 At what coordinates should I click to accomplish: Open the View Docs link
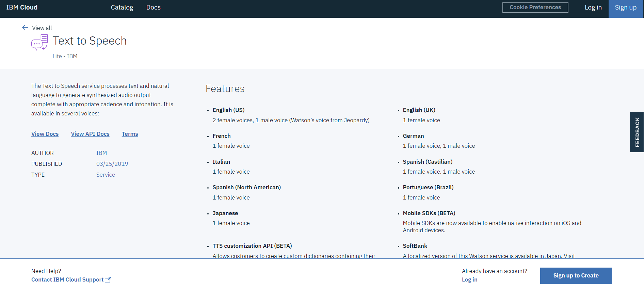tap(45, 134)
